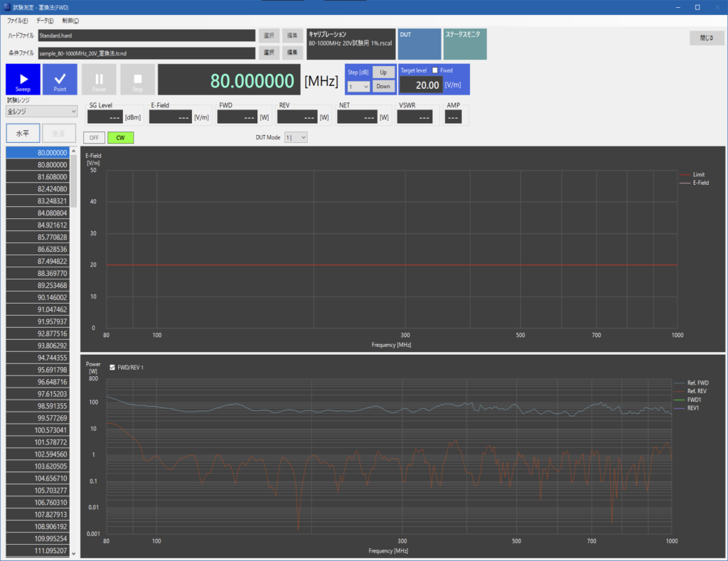Start measurement with the Sweep play icon
Screen dimensions: 728x561
coord(22,79)
